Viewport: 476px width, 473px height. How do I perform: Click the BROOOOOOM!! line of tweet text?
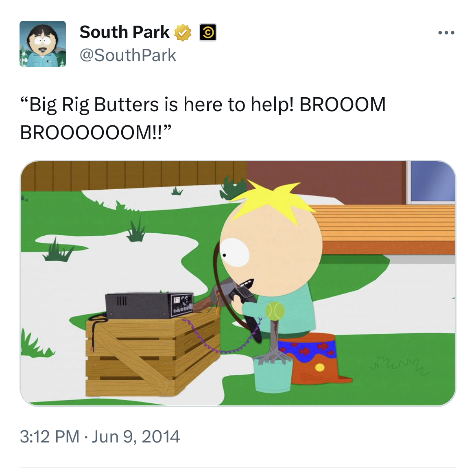[96, 132]
